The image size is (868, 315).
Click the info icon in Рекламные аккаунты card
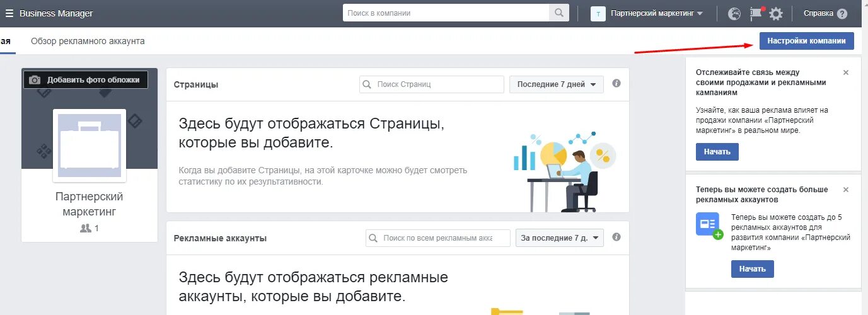[616, 237]
